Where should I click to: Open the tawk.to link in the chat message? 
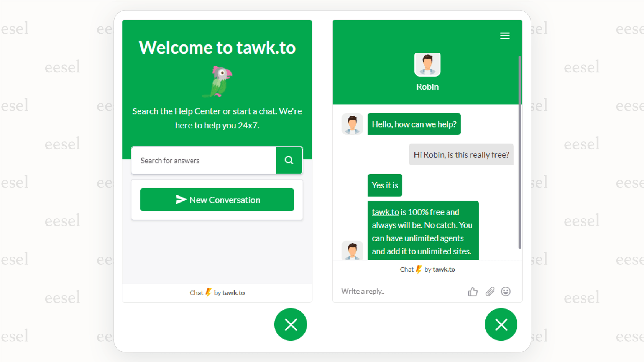[x=384, y=212]
